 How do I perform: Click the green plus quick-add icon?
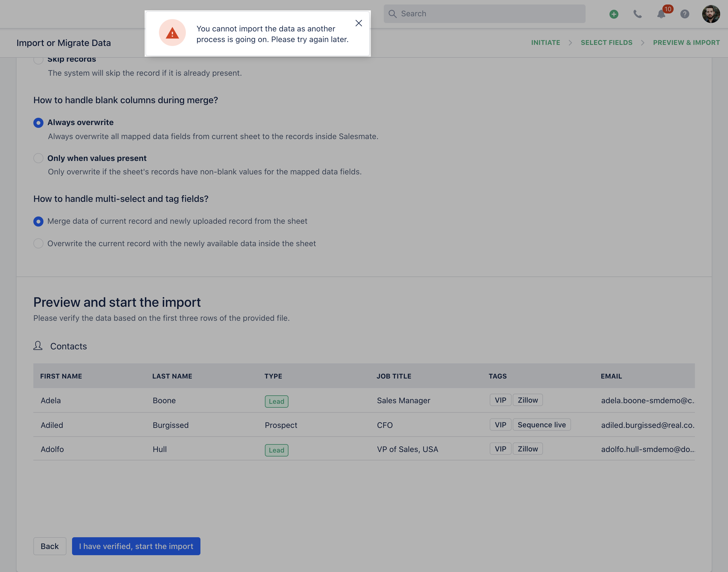click(614, 14)
